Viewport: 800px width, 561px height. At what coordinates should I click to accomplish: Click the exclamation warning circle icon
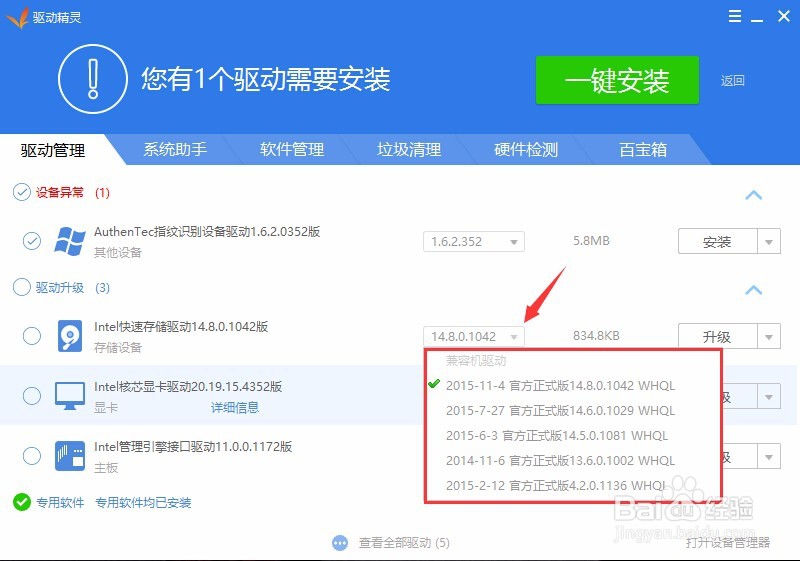[x=93, y=79]
